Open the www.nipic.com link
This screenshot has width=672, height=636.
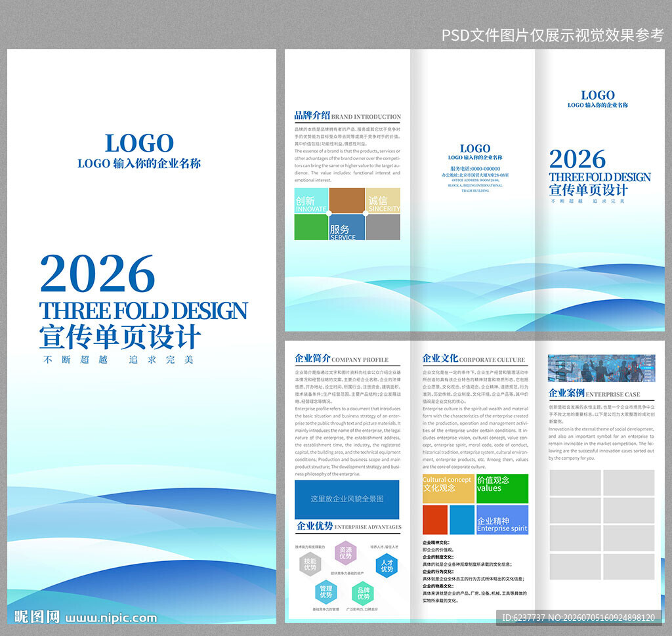click(111, 618)
